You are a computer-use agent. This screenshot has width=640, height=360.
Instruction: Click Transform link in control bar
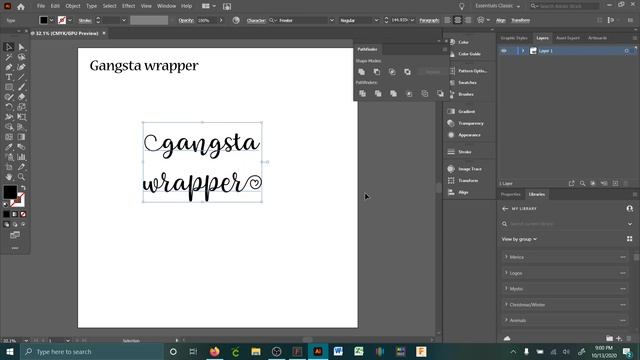(x=520, y=20)
